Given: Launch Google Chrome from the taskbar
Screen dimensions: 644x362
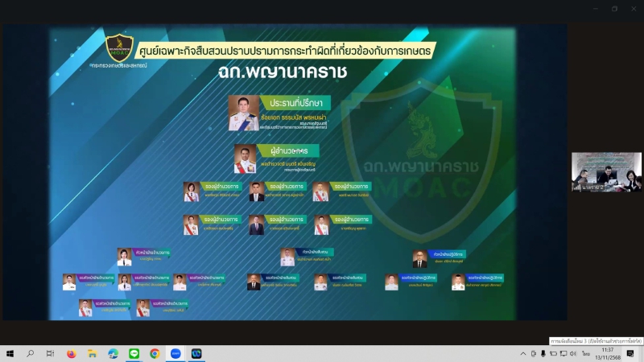Looking at the screenshot, I should [155, 353].
